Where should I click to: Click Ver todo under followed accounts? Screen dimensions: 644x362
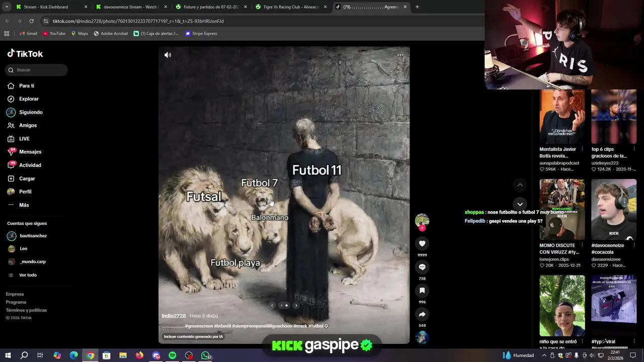point(28,275)
